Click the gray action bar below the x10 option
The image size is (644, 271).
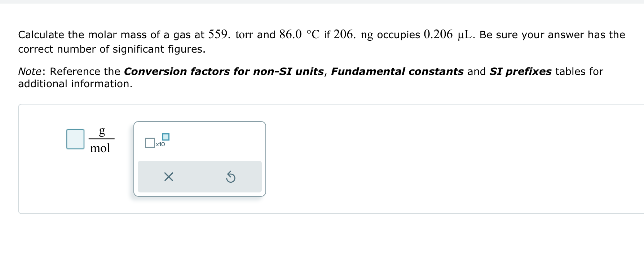(199, 177)
